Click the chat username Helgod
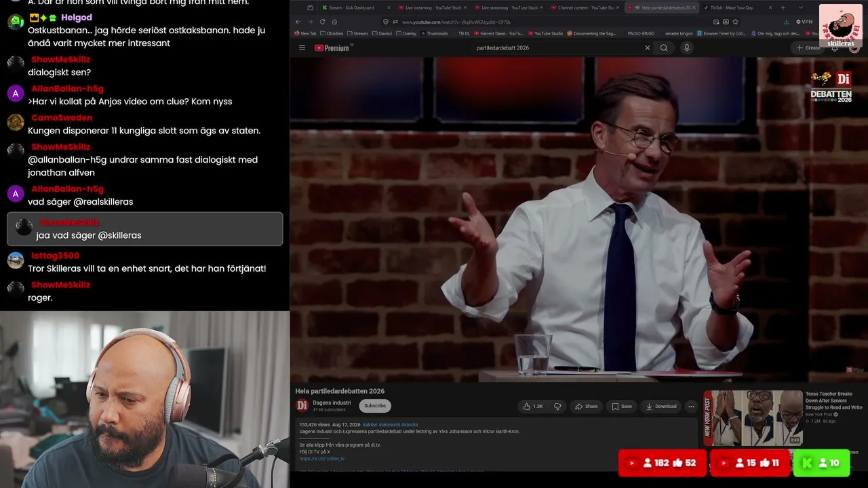The width and height of the screenshot is (868, 488). (77, 18)
